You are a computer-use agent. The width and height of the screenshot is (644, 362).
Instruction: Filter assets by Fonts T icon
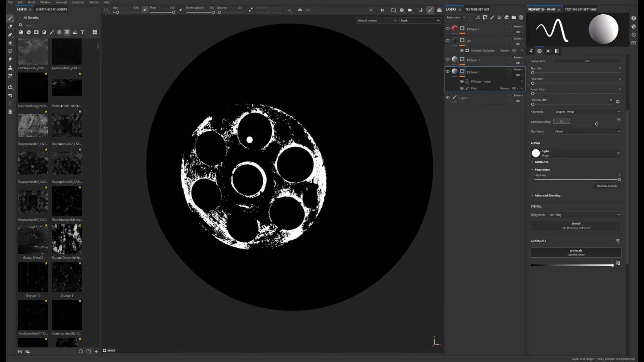(83, 32)
